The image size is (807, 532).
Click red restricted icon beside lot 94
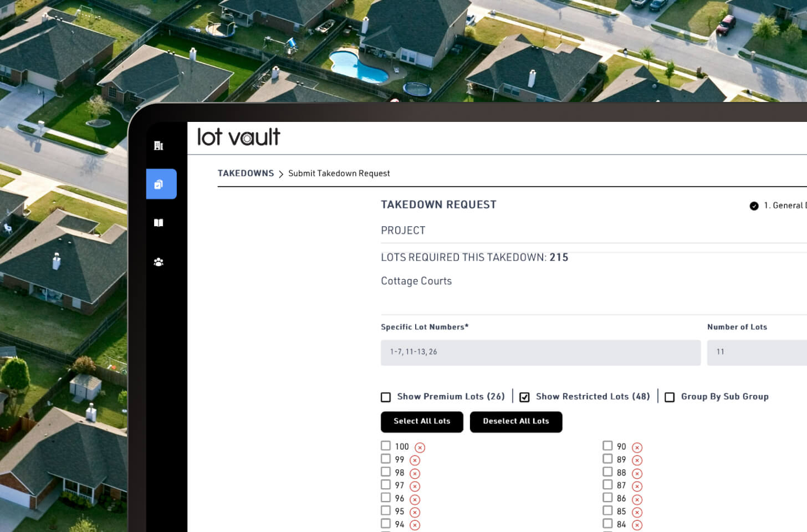[x=415, y=525]
